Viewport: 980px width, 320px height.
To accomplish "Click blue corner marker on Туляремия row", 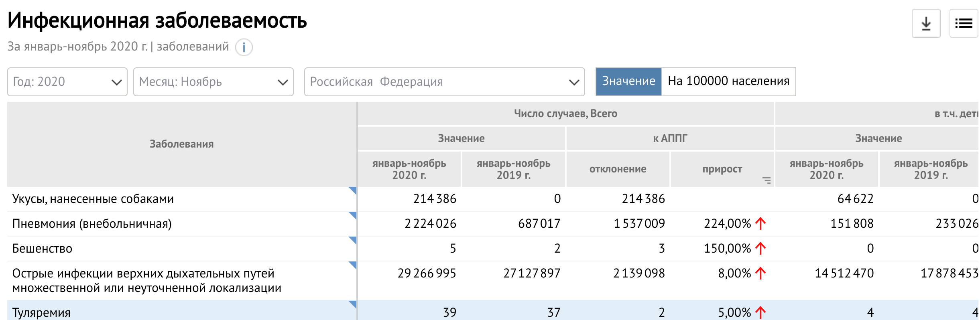I will [x=353, y=304].
